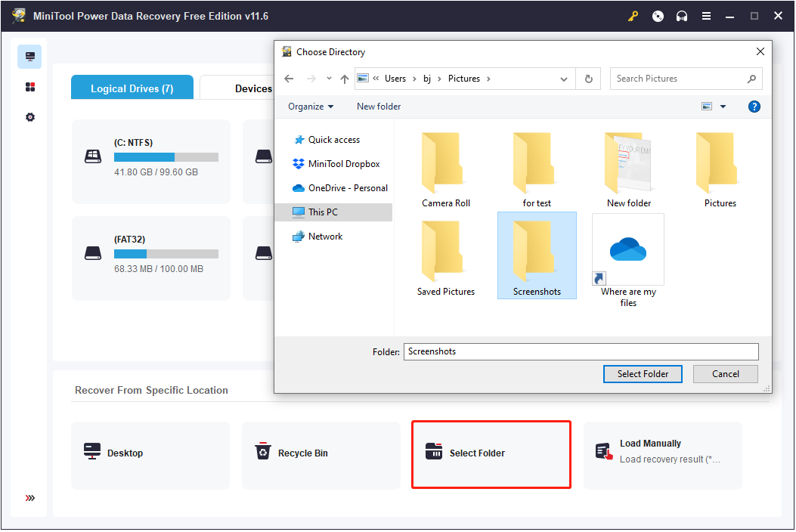The width and height of the screenshot is (796, 532).
Task: Select the Camera Roll folder
Action: click(x=446, y=170)
